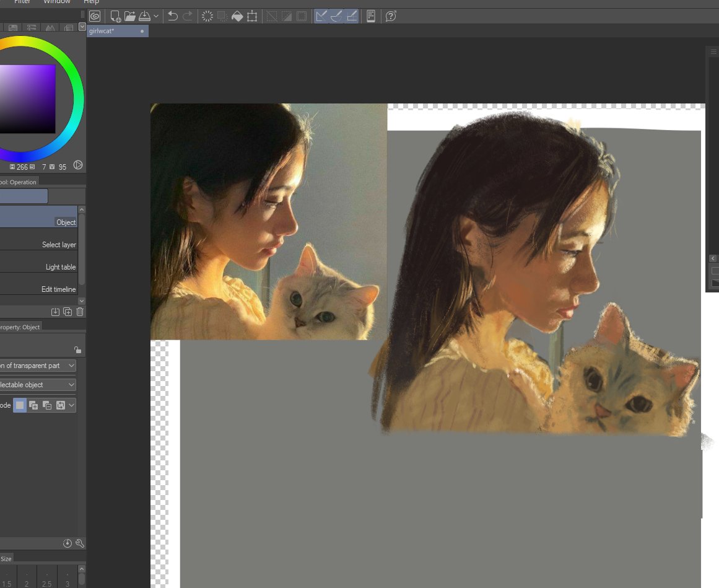
Task: Expand the right-side palette dock arrow
Action: tap(713, 258)
